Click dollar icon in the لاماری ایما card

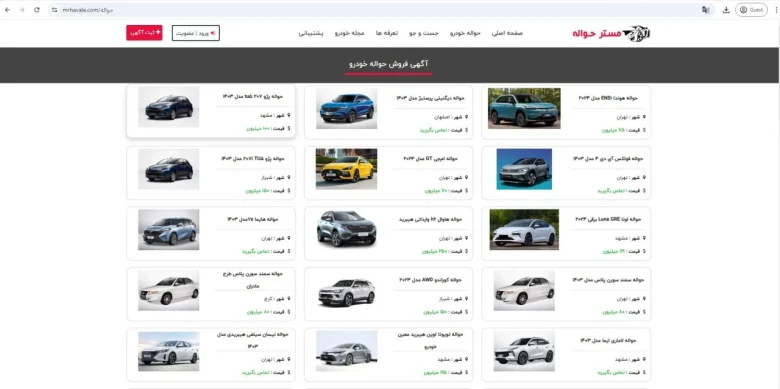pyautogui.click(x=644, y=372)
